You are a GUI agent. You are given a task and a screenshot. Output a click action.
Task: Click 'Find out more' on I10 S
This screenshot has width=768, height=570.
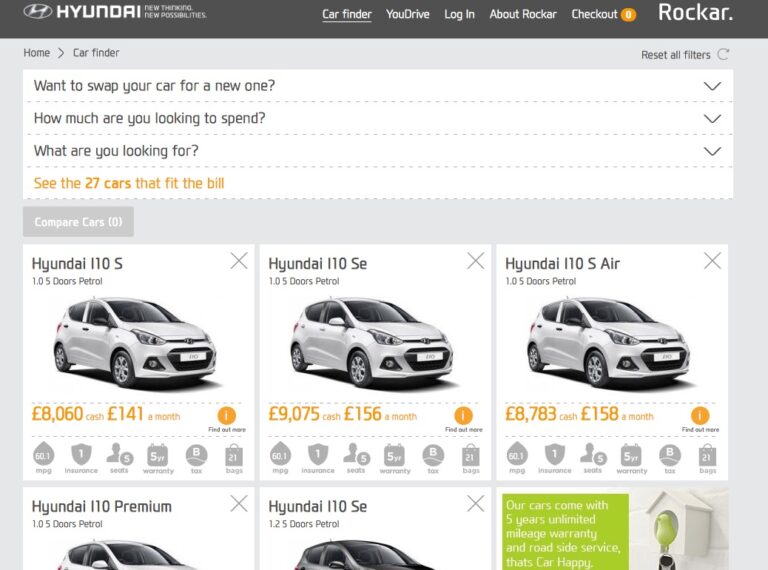(227, 429)
